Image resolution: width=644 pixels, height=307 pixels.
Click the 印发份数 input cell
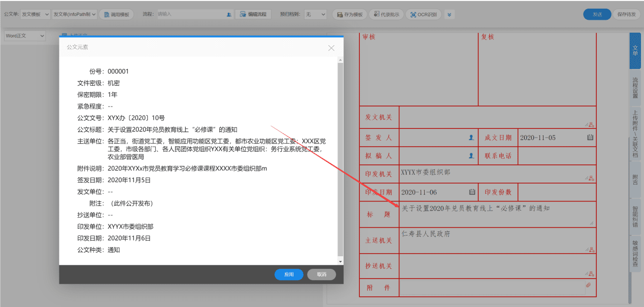pyautogui.click(x=557, y=192)
